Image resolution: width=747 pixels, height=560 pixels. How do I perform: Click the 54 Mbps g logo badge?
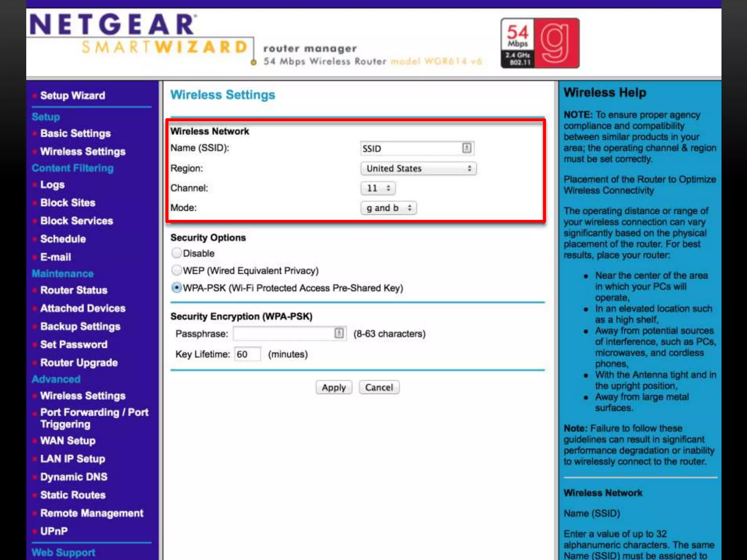point(540,43)
